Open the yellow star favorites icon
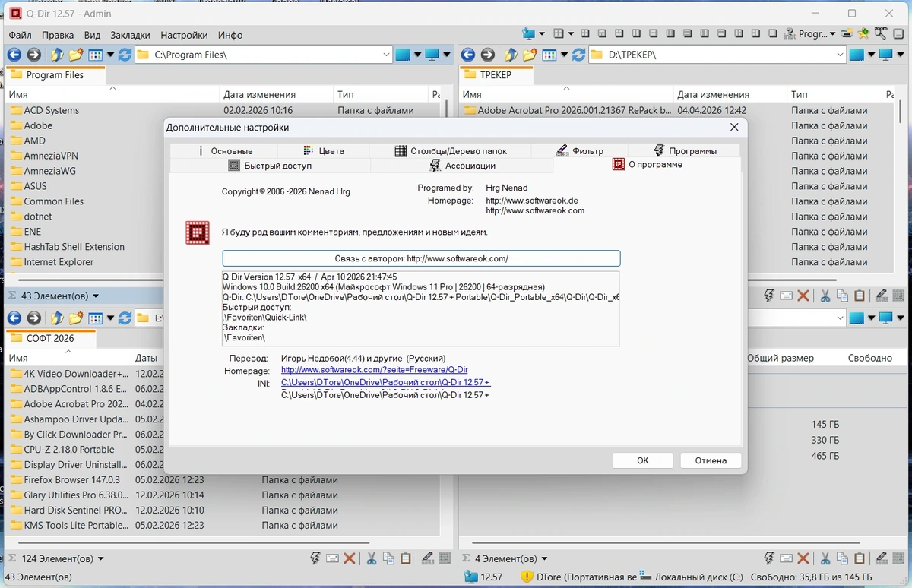Image resolution: width=912 pixels, height=588 pixels. [864, 33]
